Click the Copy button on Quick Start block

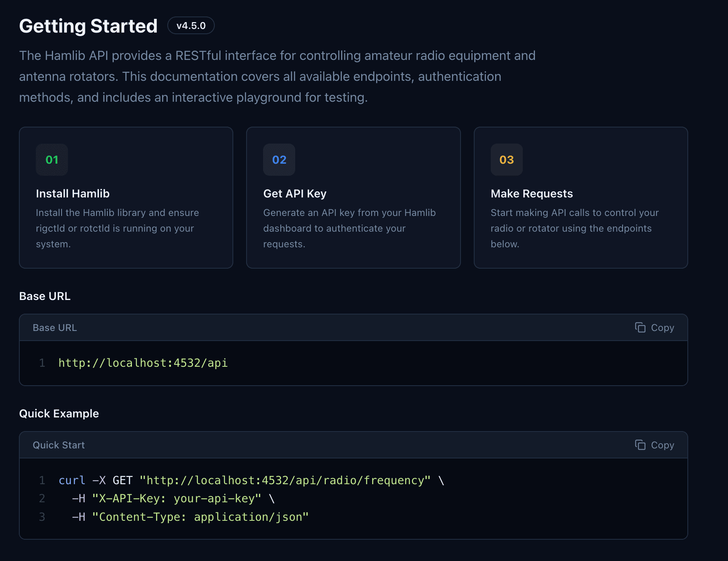pyautogui.click(x=654, y=445)
